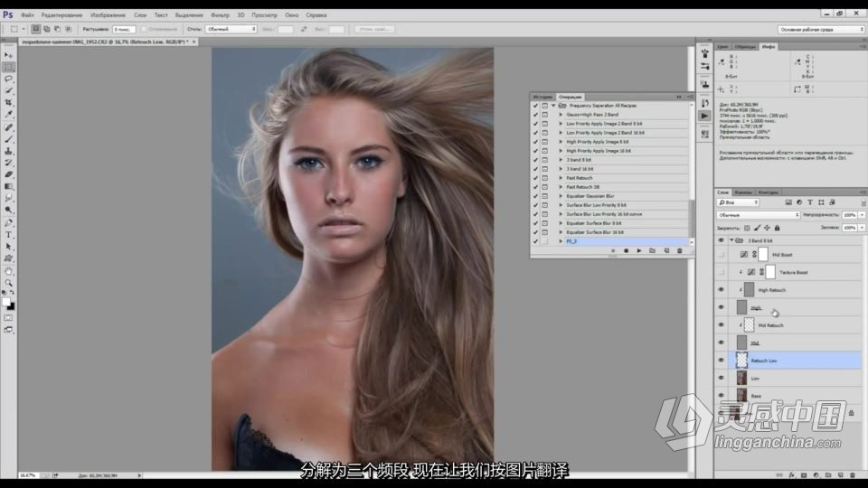This screenshot has height=488, width=868.
Task: Select the Zoom tool in toolbar
Action: (8, 283)
